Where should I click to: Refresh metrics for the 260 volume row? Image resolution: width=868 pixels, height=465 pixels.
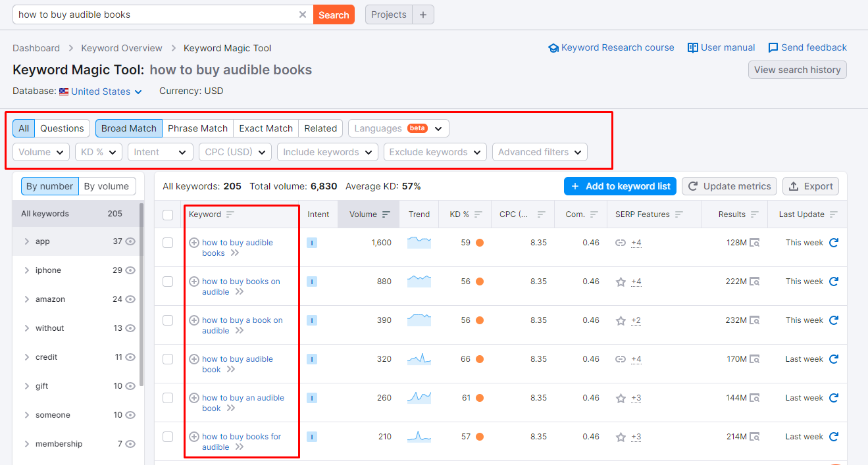point(834,398)
